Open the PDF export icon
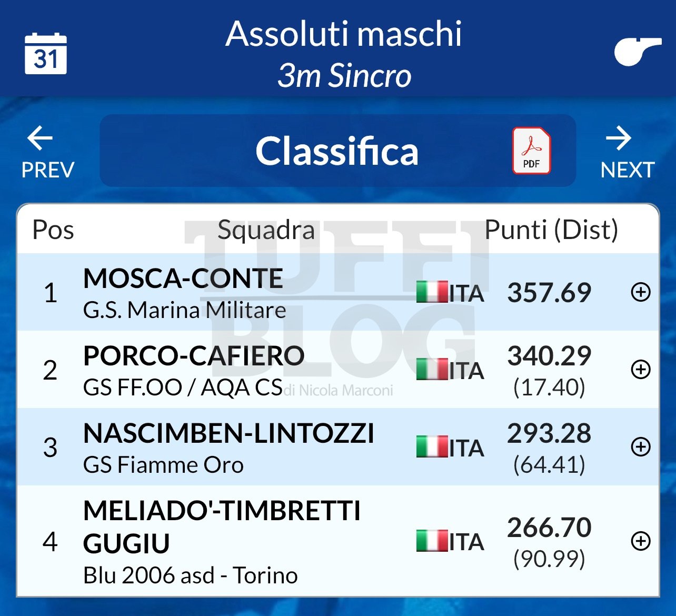The width and height of the screenshot is (676, 616). point(532,151)
